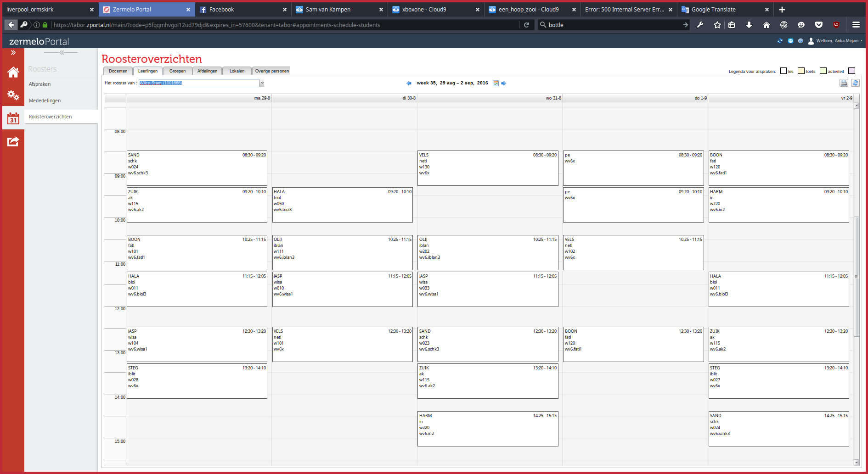Screen dimensions: 868x474
Task: Bookmark this page with star icon
Action: pyautogui.click(x=717, y=25)
